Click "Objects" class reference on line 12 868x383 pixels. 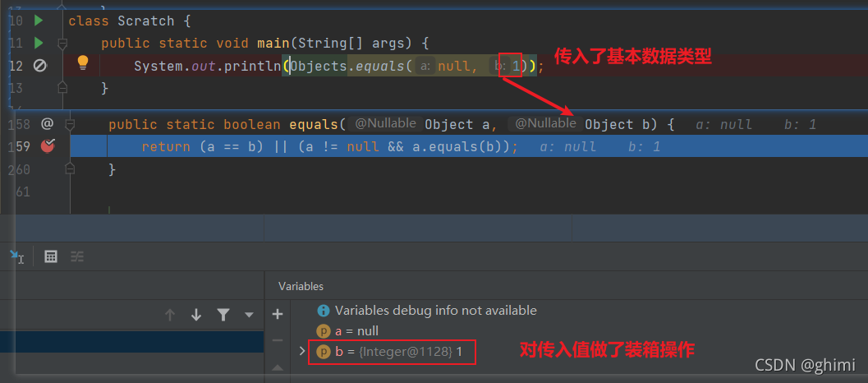(319, 66)
